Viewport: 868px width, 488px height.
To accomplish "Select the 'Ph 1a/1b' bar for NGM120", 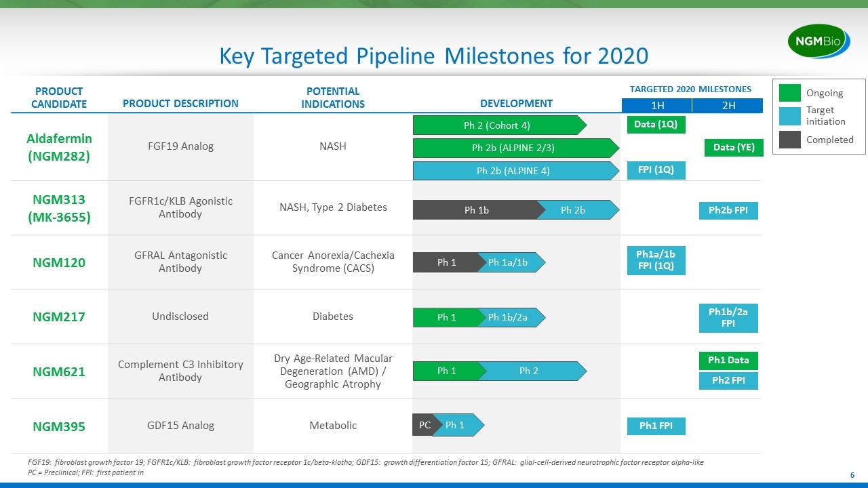I will [511, 262].
